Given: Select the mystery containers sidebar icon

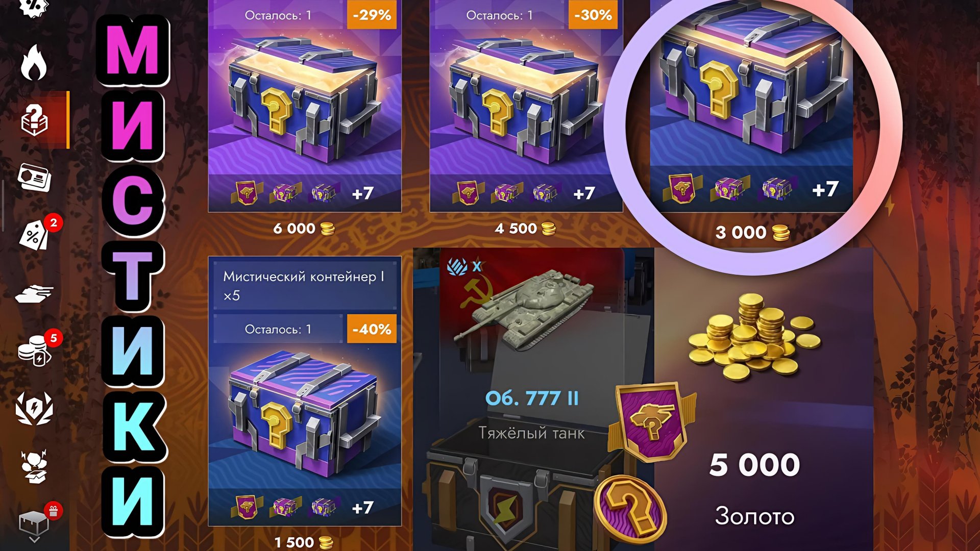Looking at the screenshot, I should (35, 120).
